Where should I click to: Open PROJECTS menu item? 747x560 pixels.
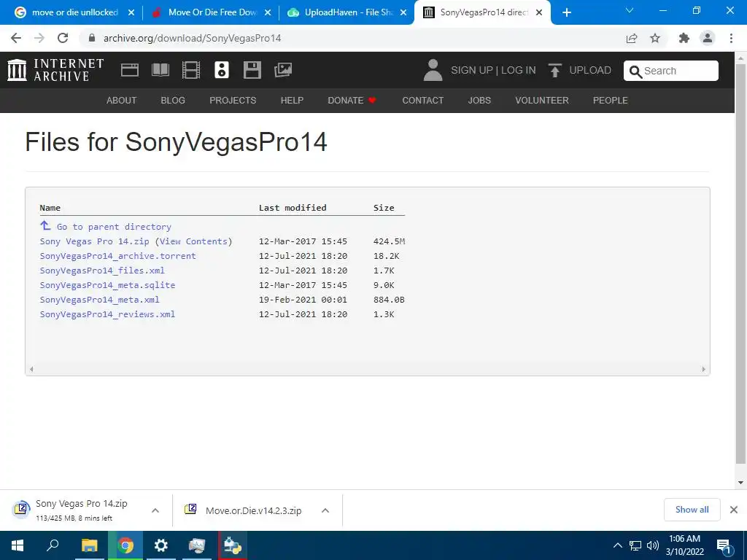click(233, 101)
